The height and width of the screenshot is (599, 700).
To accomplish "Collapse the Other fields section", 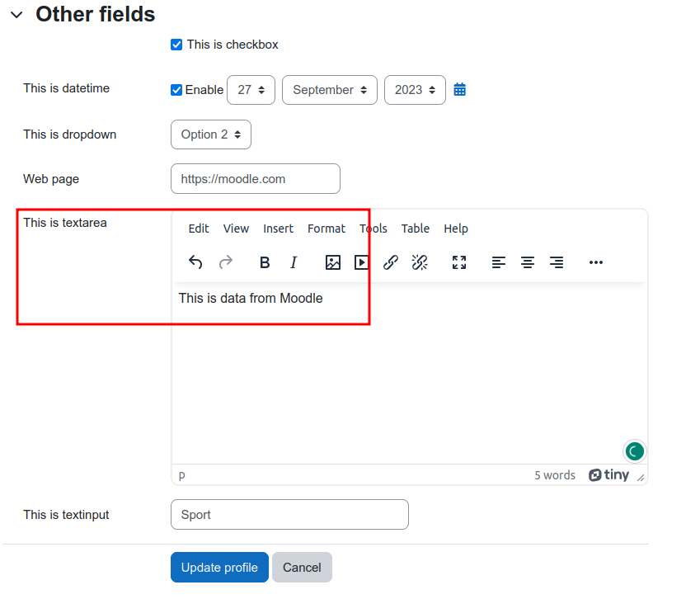I will (17, 15).
